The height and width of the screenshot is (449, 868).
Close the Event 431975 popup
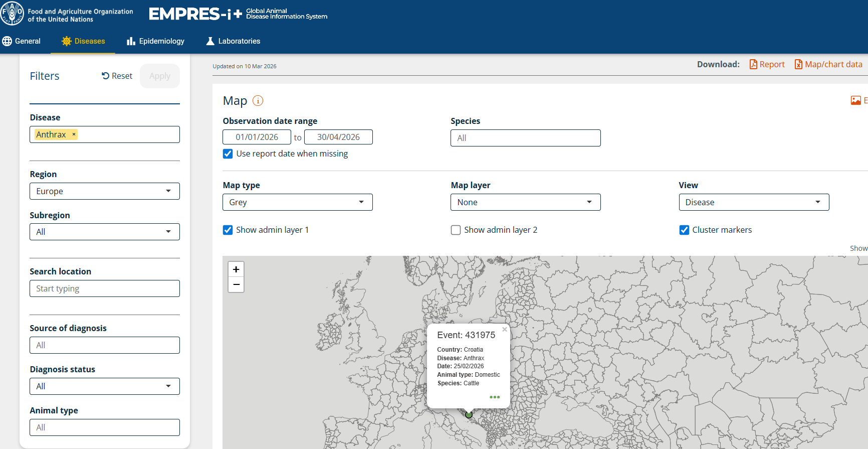click(x=505, y=330)
